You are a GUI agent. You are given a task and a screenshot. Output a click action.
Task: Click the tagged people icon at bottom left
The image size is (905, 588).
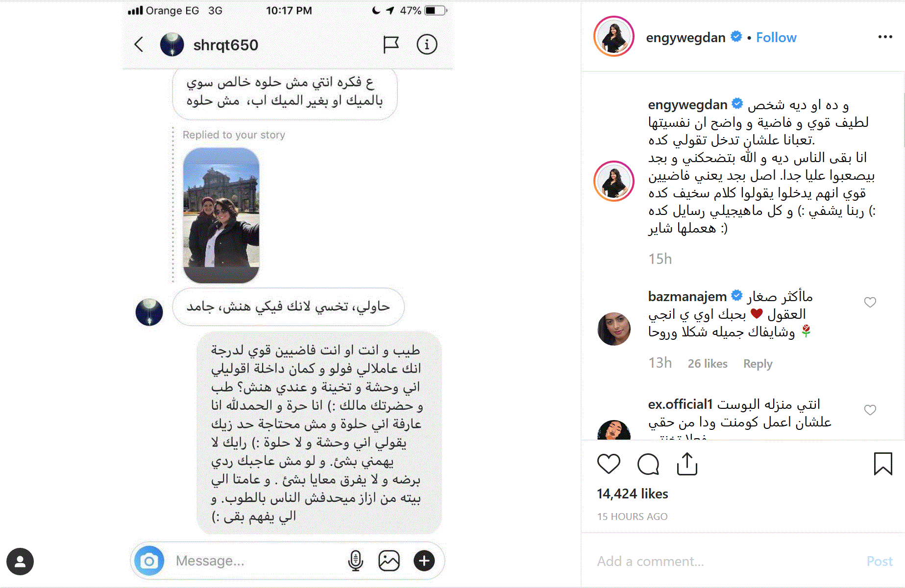(x=20, y=561)
